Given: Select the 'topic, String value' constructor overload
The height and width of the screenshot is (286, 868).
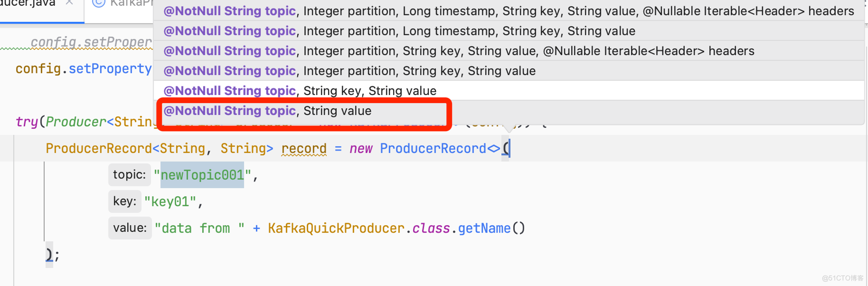Looking at the screenshot, I should click(267, 111).
